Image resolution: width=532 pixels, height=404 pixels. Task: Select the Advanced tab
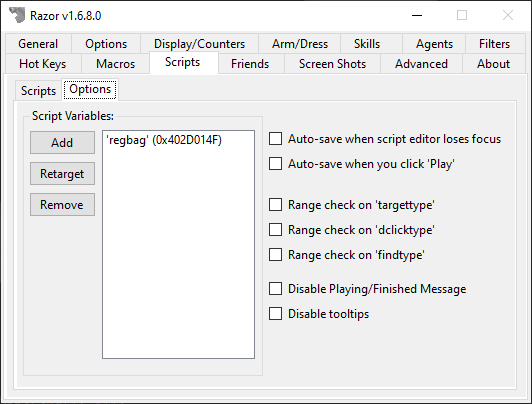tap(421, 64)
